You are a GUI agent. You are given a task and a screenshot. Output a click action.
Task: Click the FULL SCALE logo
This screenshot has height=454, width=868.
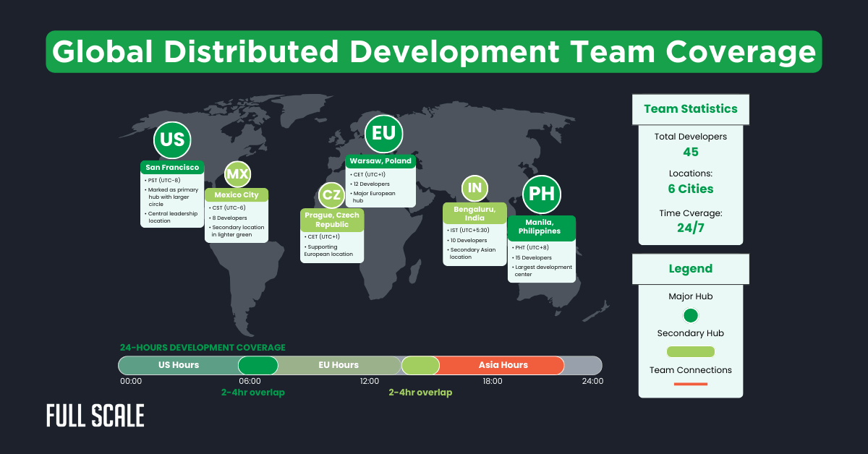(95, 416)
